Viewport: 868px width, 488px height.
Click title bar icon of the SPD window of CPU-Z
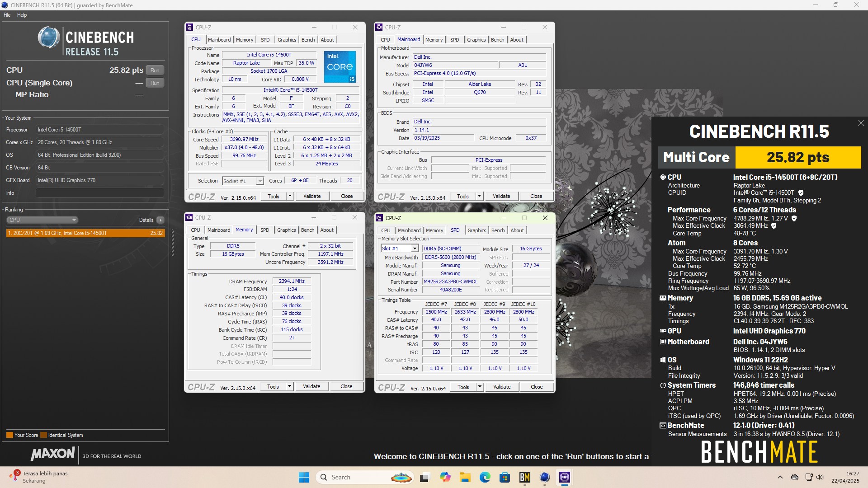(379, 218)
